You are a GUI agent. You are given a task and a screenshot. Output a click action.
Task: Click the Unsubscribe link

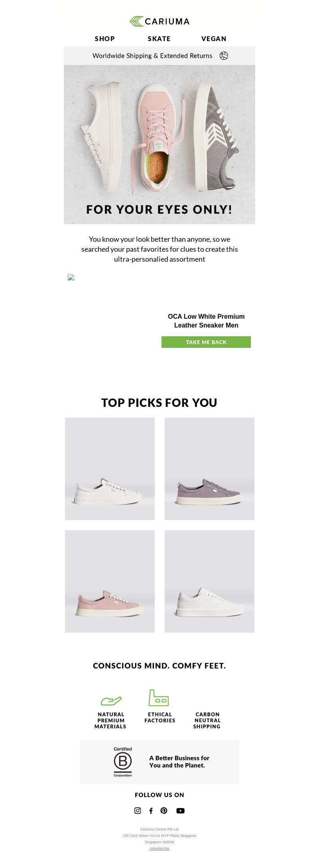tap(159, 848)
